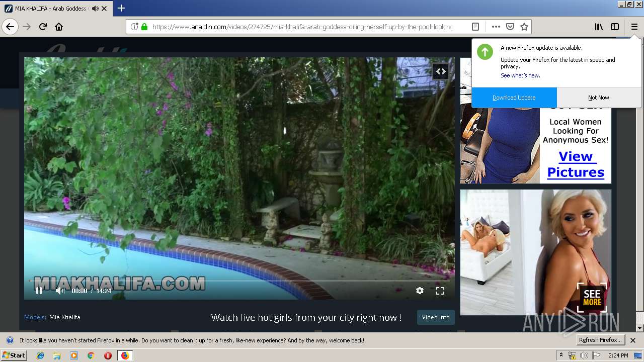Show hidden system tray icons

point(561,355)
